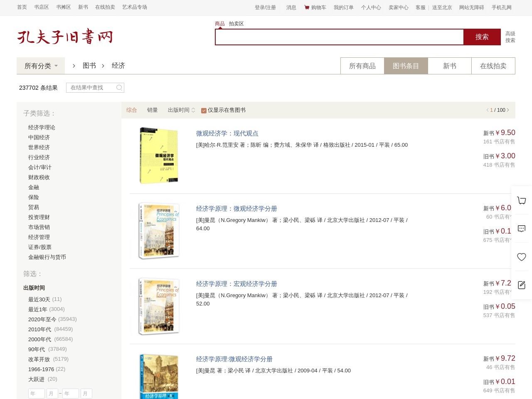Click the magnifier icon in results search box
The width and height of the screenshot is (532, 399).
pos(119,88)
